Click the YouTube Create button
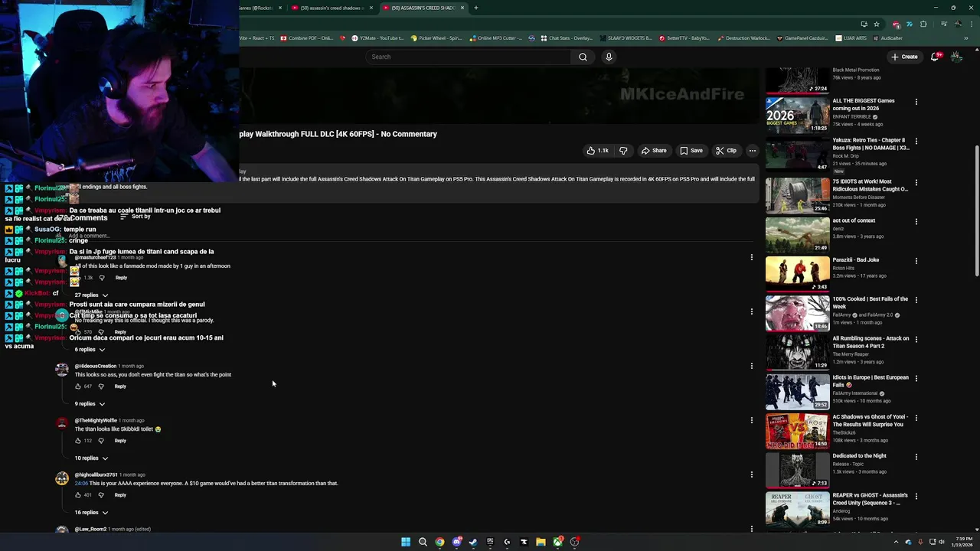Viewport: 980px width, 551px height. coord(904,57)
